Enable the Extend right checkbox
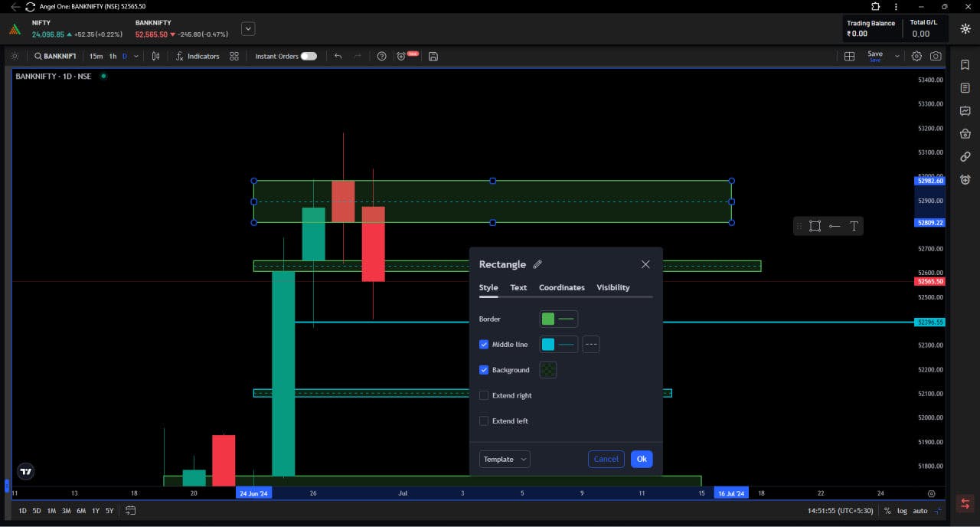This screenshot has width=980, height=527. pyautogui.click(x=484, y=395)
